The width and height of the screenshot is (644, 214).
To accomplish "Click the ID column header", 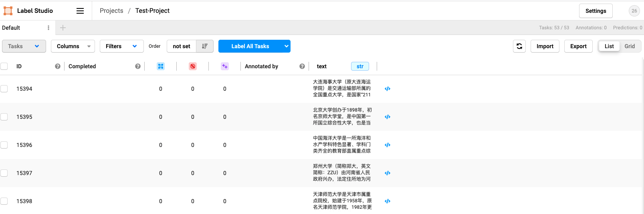I will click(x=19, y=66).
